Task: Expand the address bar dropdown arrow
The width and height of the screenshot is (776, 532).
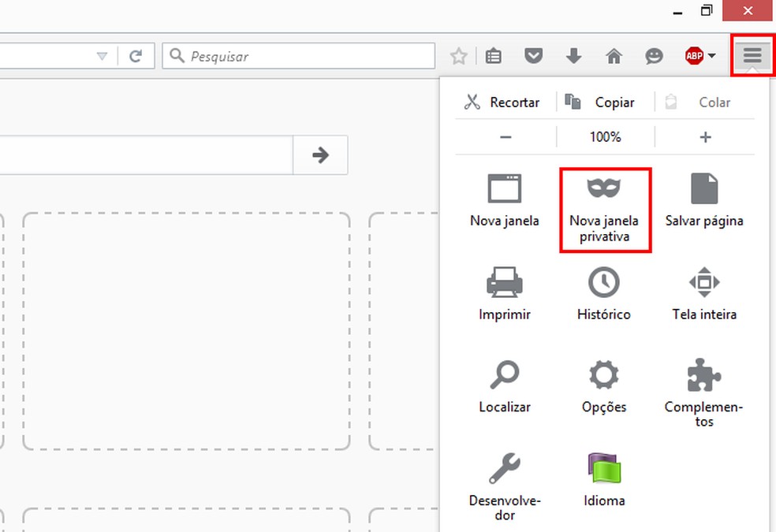Action: pyautogui.click(x=103, y=56)
